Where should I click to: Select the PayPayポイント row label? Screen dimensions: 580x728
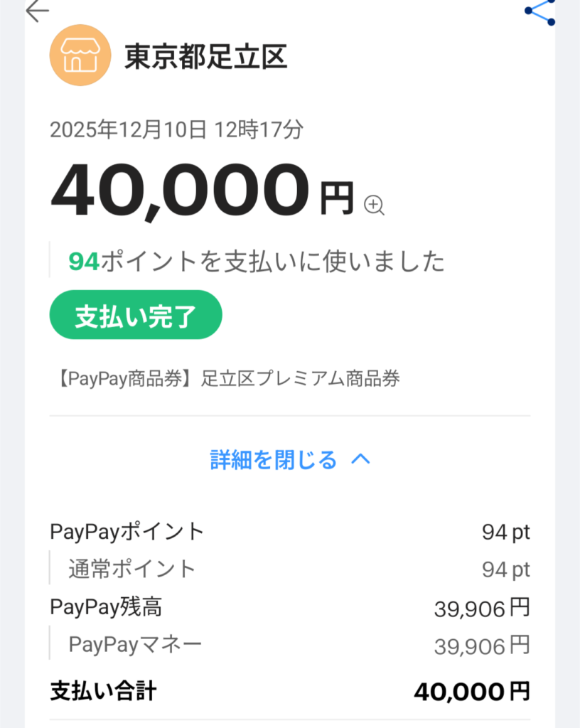(x=127, y=531)
